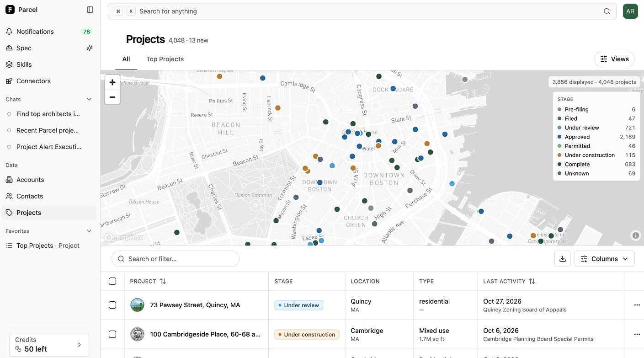Click the 'Search or filter...' field
The width and height of the screenshot is (644, 358).
tap(176, 259)
